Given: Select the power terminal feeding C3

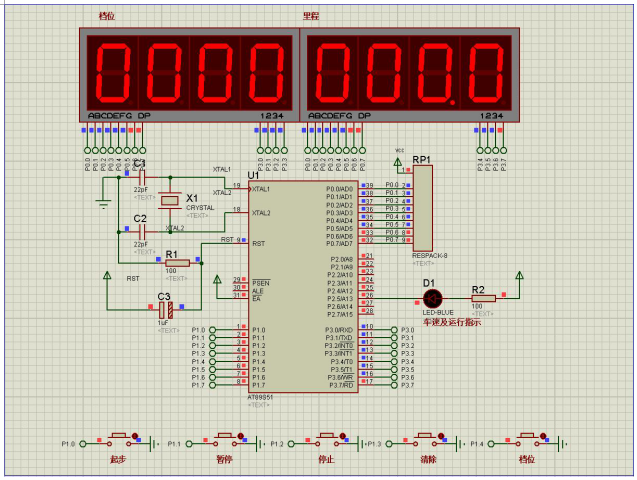Looking at the screenshot, I should [107, 275].
